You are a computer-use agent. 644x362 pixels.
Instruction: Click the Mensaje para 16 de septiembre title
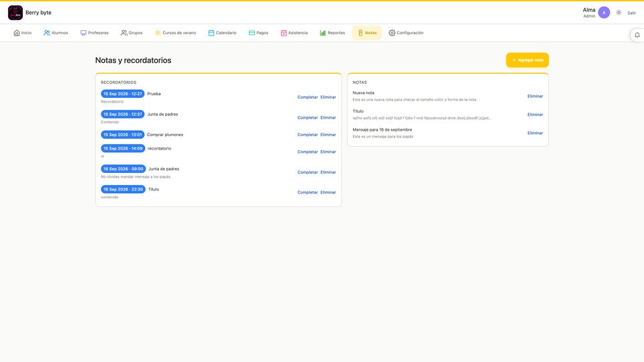click(382, 129)
